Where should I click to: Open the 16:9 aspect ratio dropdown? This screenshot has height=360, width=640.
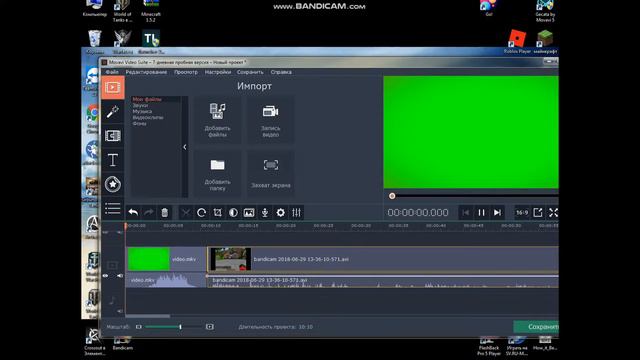522,213
